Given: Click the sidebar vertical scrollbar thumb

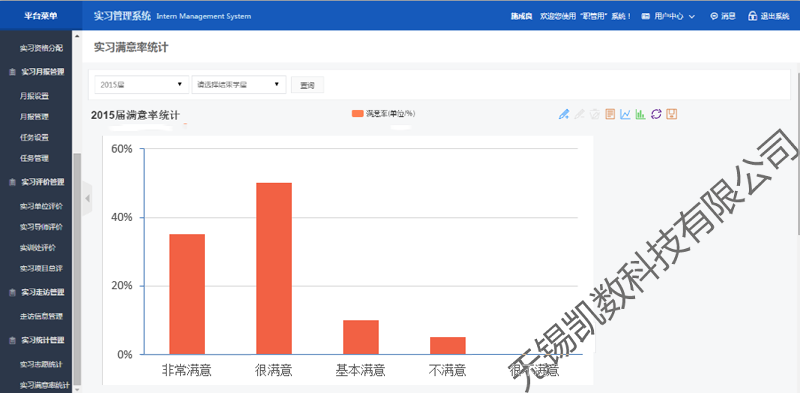Looking at the screenshot, I should [x=77, y=268].
